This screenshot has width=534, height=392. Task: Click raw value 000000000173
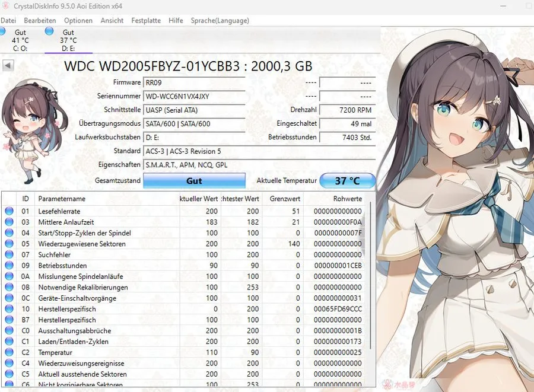pos(338,342)
